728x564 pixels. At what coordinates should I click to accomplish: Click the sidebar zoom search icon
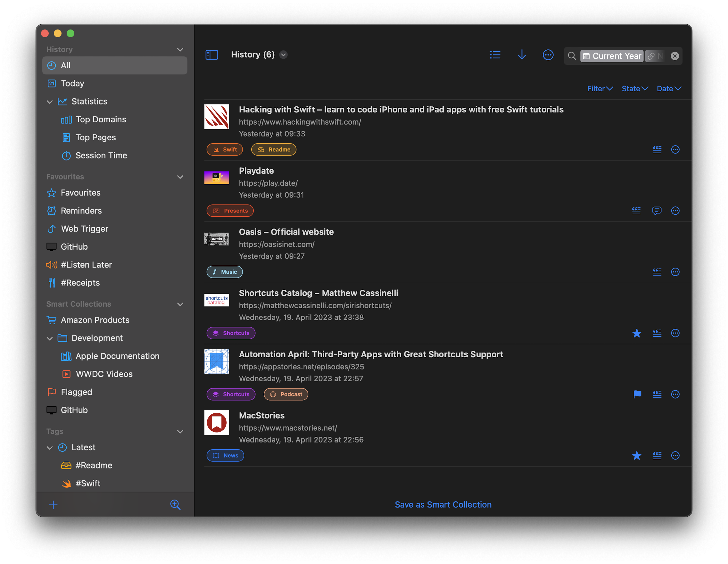(175, 505)
